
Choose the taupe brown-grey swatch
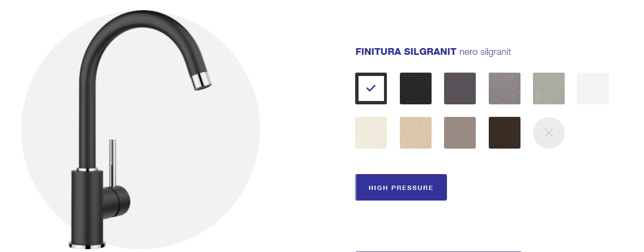tap(460, 133)
